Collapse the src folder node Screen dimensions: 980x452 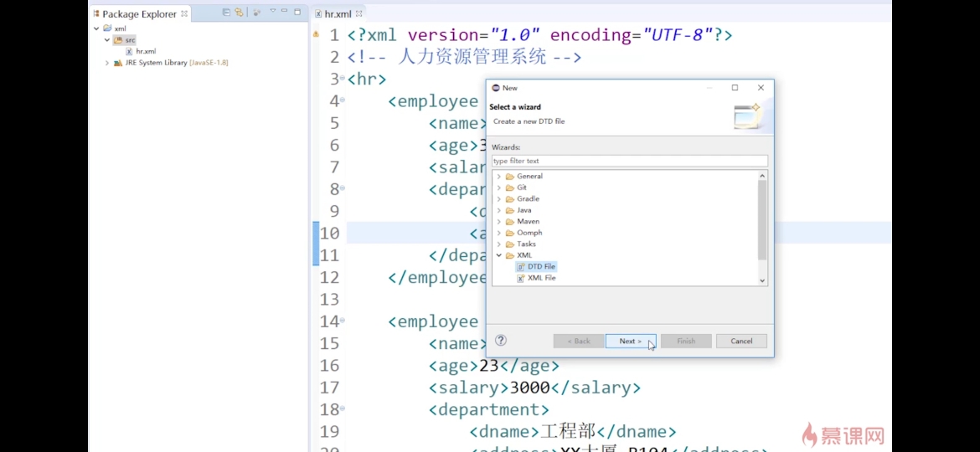[107, 40]
